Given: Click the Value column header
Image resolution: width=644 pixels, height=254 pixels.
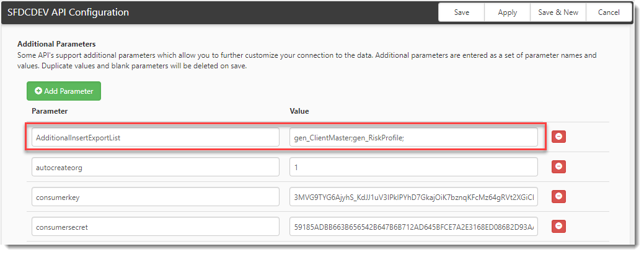Looking at the screenshot, I should click(299, 111).
